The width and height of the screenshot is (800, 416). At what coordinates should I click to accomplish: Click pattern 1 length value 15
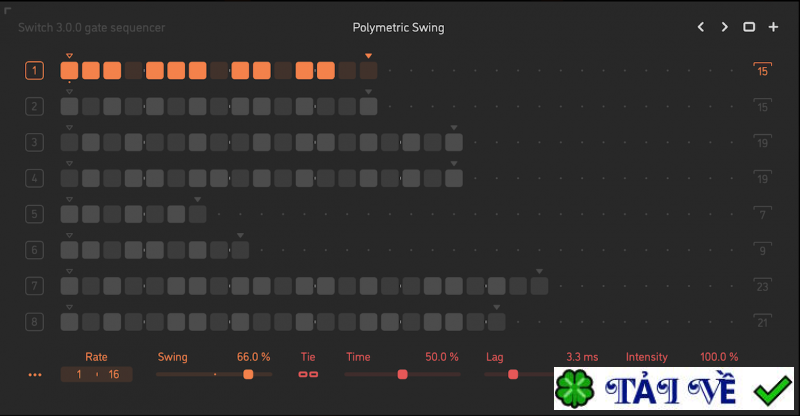[x=763, y=70]
